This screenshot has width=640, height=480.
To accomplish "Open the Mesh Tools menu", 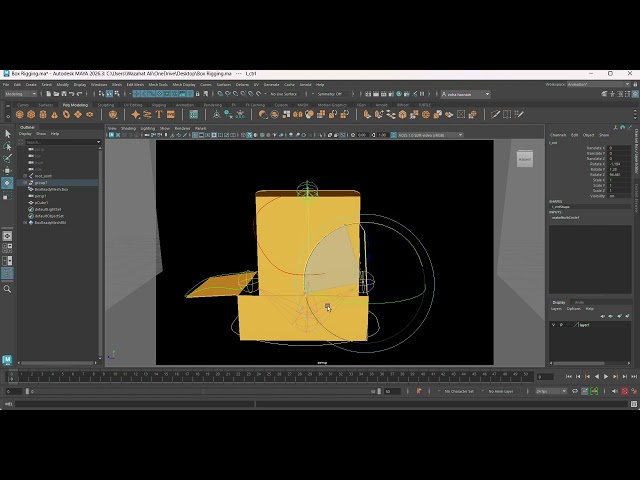I will click(x=158, y=84).
